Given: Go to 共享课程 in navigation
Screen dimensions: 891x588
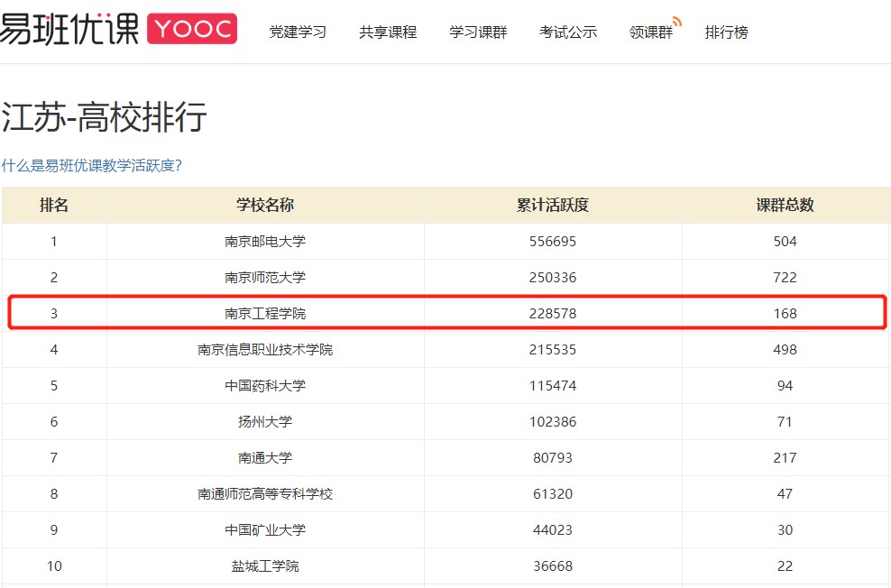Looking at the screenshot, I should (x=388, y=32).
